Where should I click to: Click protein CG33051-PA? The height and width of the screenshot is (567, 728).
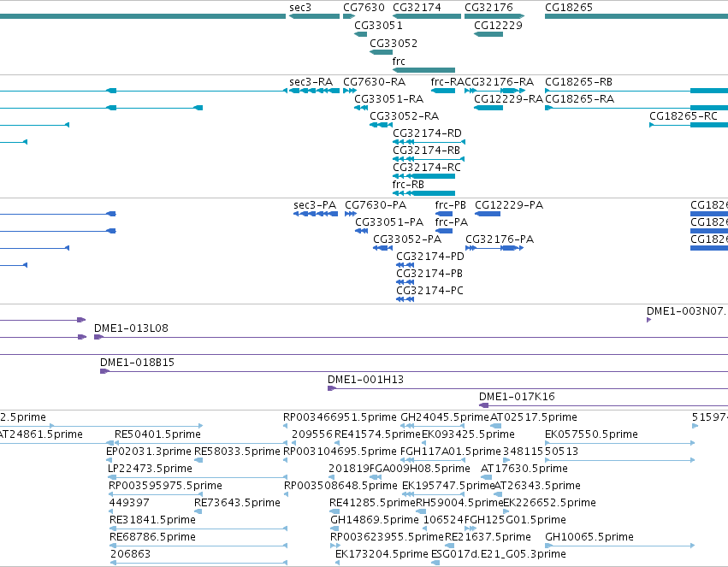361,231
